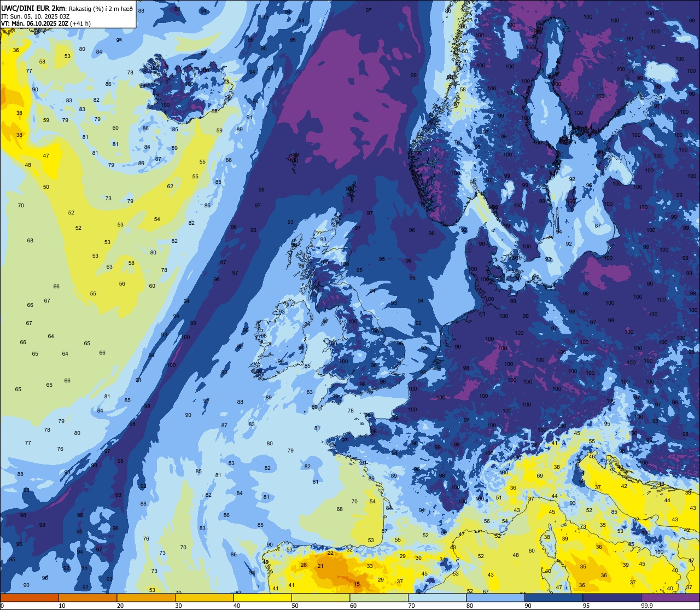Click the humidity value '15' over Spain
This screenshot has height=610, width=700.
(x=357, y=584)
